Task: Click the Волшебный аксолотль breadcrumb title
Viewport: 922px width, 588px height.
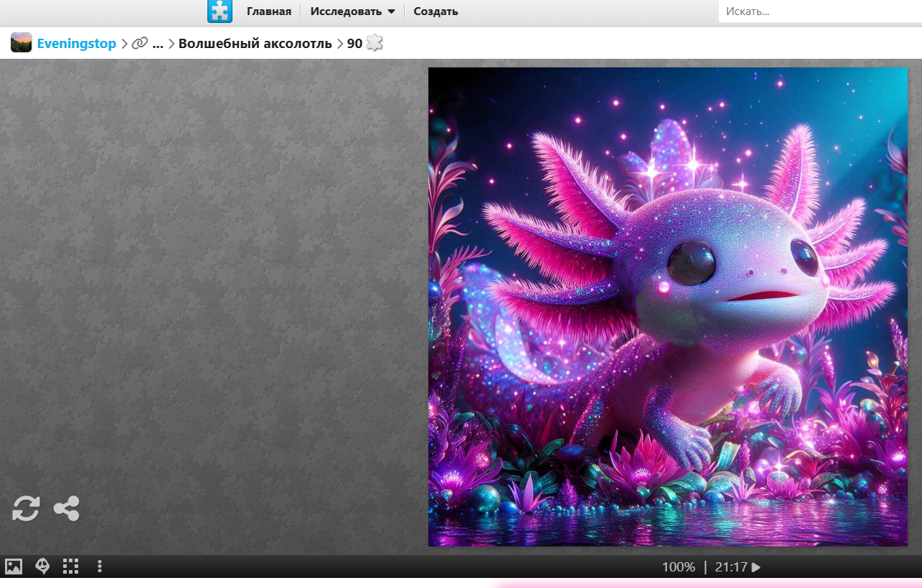Action: point(255,44)
